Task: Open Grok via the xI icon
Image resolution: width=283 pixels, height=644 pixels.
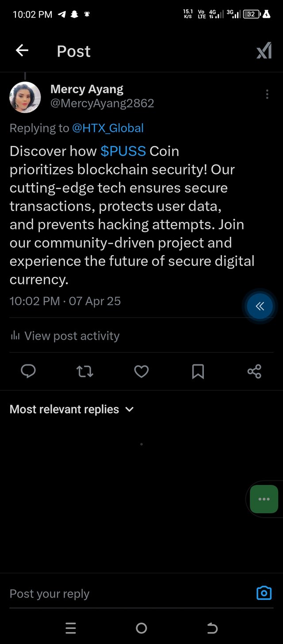Action: (x=264, y=52)
